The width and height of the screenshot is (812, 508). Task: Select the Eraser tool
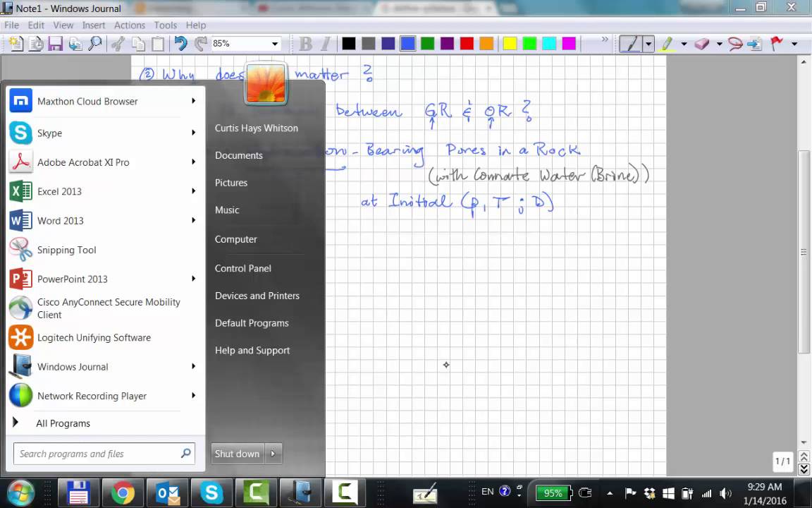[x=702, y=44]
